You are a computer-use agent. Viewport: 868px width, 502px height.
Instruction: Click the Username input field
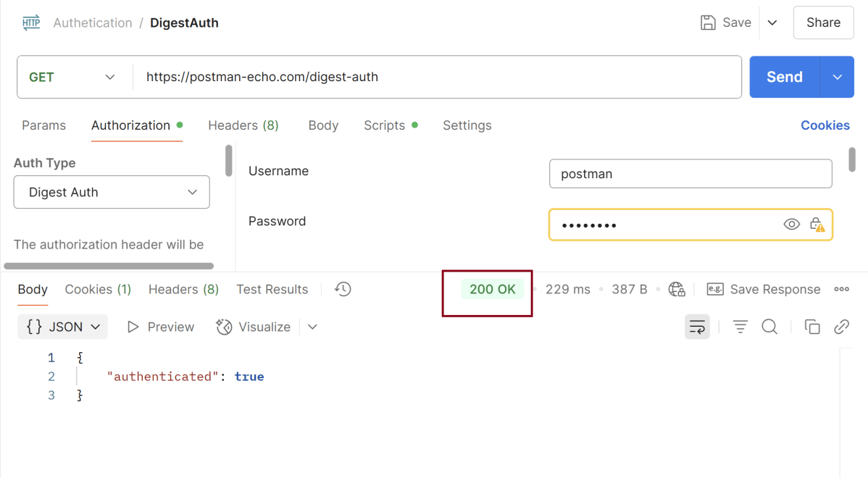point(690,174)
